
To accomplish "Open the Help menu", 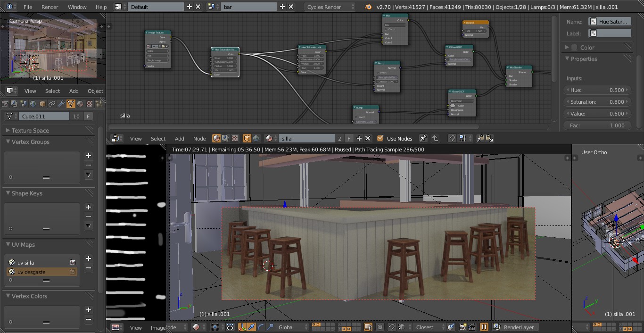I will pyautogui.click(x=101, y=7).
